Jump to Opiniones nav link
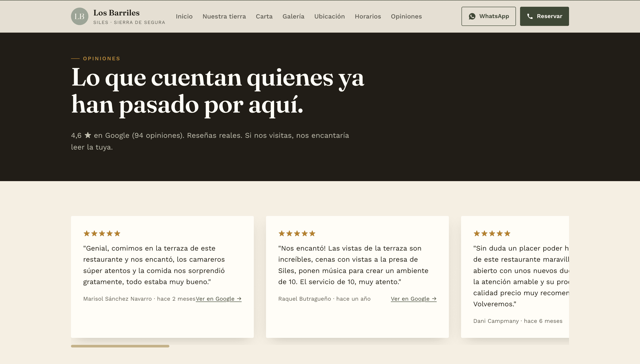 coord(406,16)
